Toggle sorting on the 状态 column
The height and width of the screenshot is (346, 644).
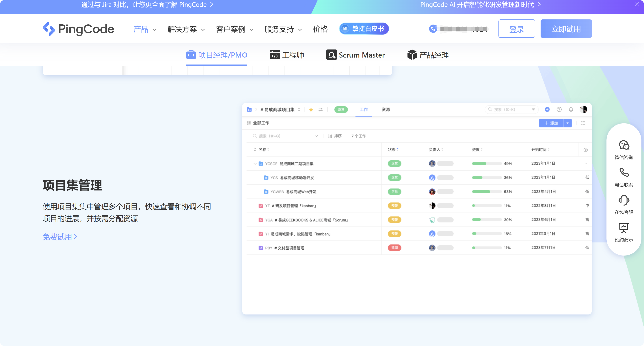tap(398, 149)
